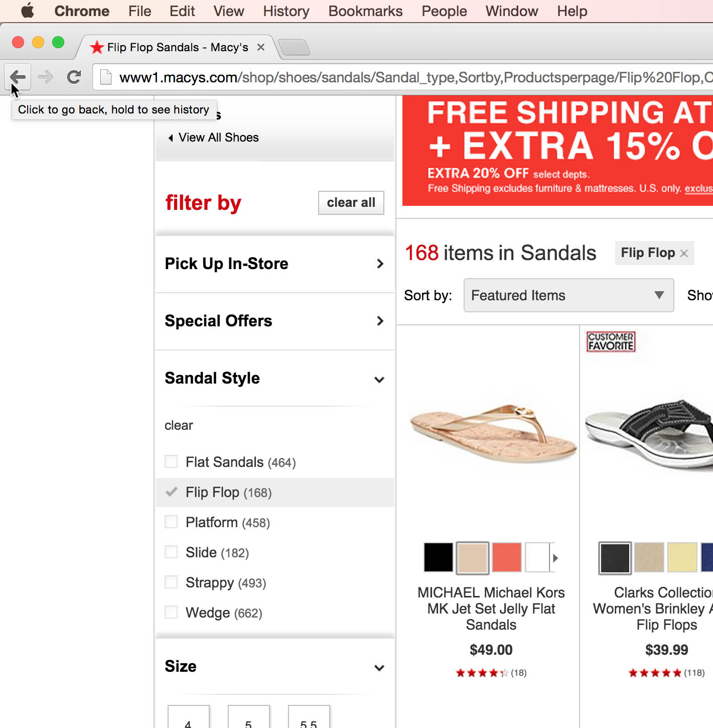Expand the Special Offers filter section
The image size is (713, 728).
click(274, 321)
